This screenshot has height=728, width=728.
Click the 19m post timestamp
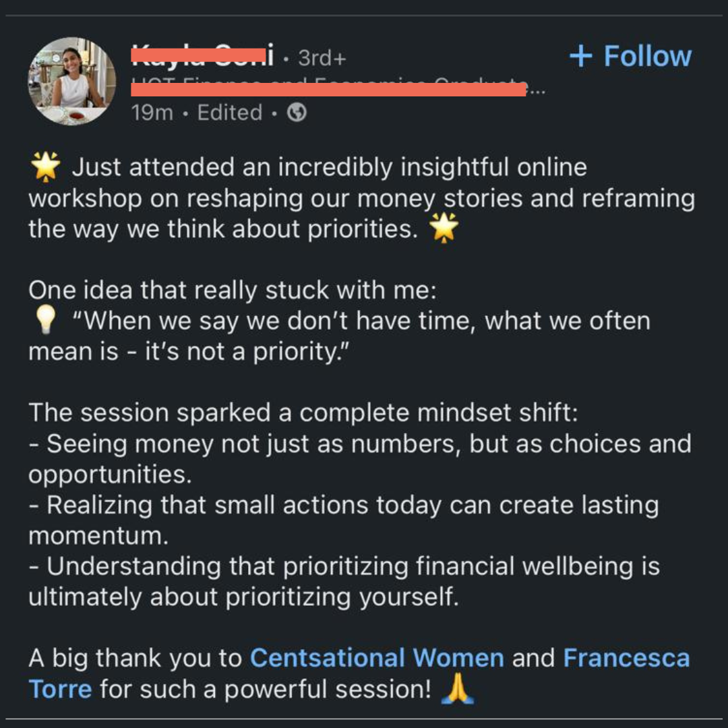pos(152,113)
